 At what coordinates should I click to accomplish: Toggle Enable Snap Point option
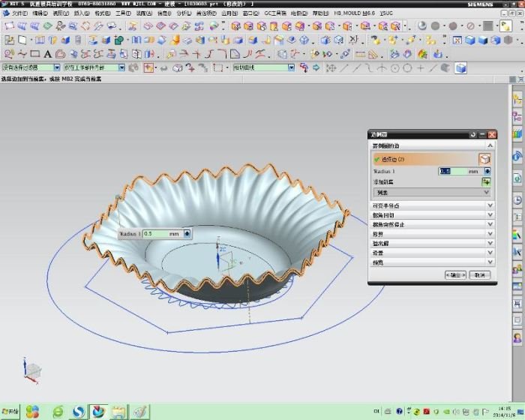tap(331, 68)
